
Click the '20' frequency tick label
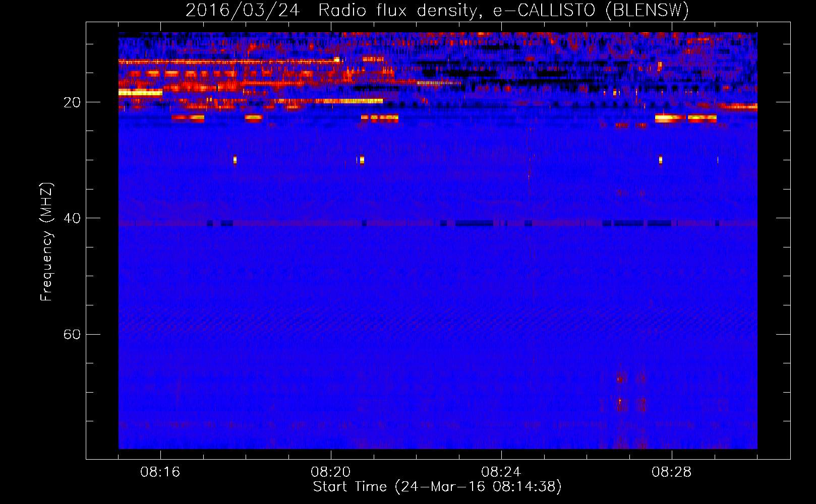(x=72, y=102)
